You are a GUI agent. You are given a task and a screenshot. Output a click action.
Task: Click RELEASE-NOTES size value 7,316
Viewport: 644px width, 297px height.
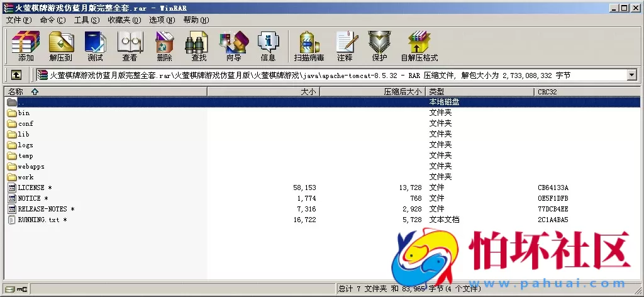pyautogui.click(x=306, y=209)
